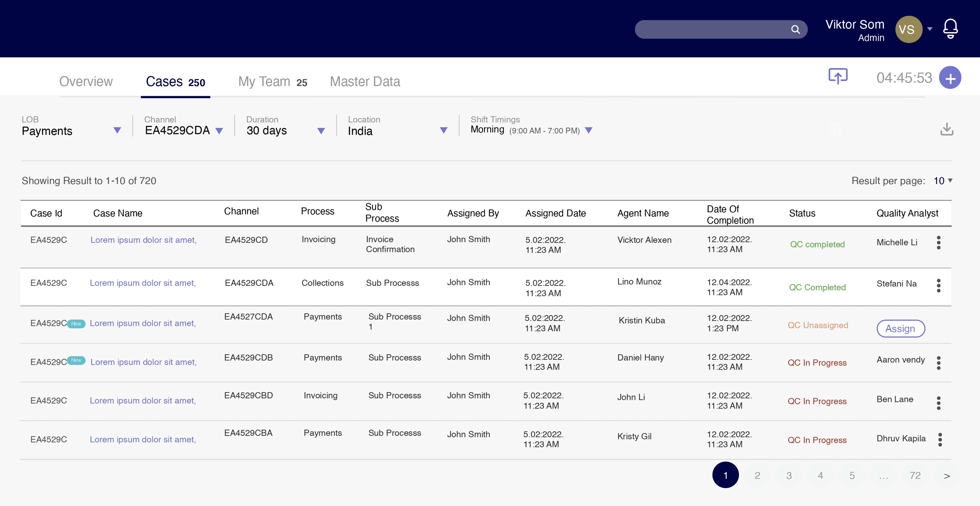Open three-dot menu for Dhruv Kapila row
This screenshot has width=980, height=506.
[x=940, y=440]
